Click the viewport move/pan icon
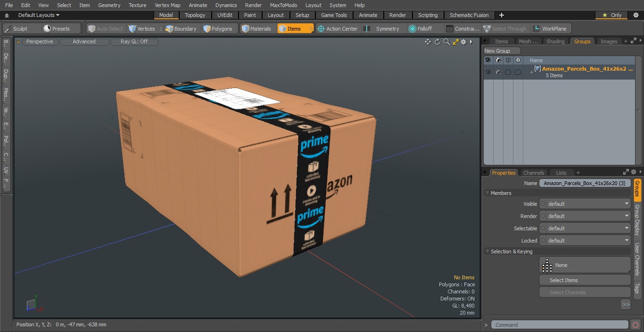Viewport: 644px width, 332px height. pos(428,42)
